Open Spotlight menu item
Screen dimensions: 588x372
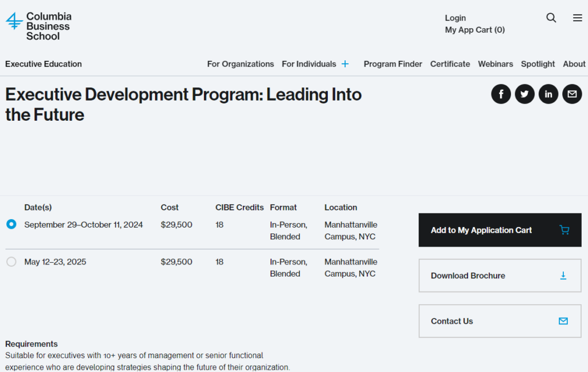point(537,64)
